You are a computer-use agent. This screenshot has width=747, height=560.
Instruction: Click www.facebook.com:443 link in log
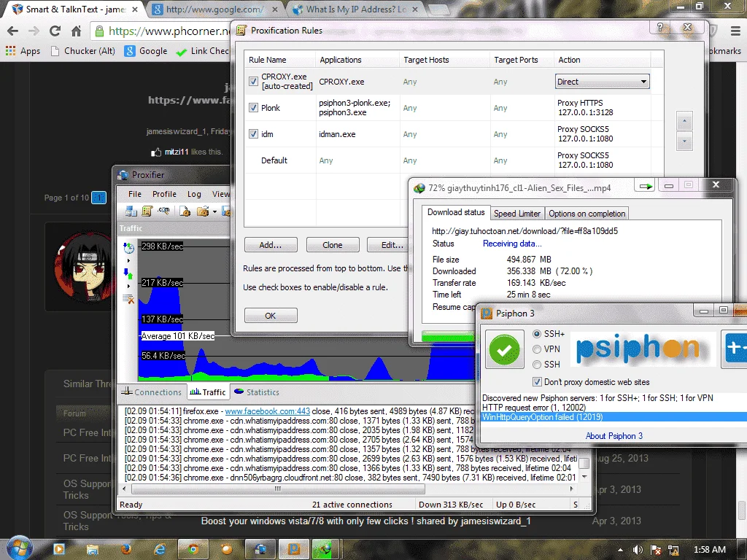pyautogui.click(x=267, y=411)
